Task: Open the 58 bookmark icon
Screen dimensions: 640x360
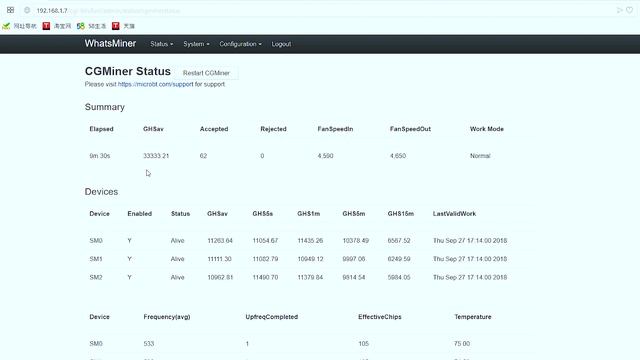Action: tap(81, 26)
